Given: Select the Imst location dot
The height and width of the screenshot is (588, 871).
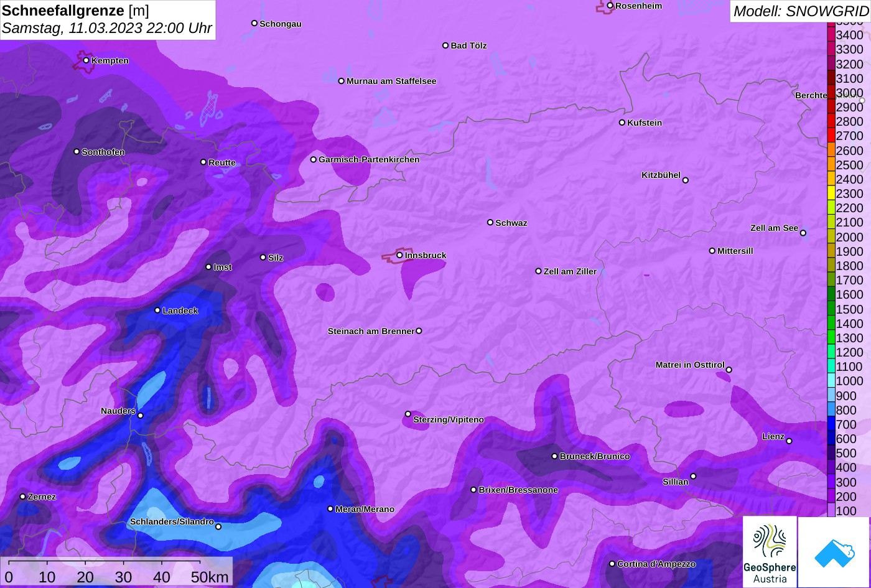Looking at the screenshot, I should click(x=208, y=267).
